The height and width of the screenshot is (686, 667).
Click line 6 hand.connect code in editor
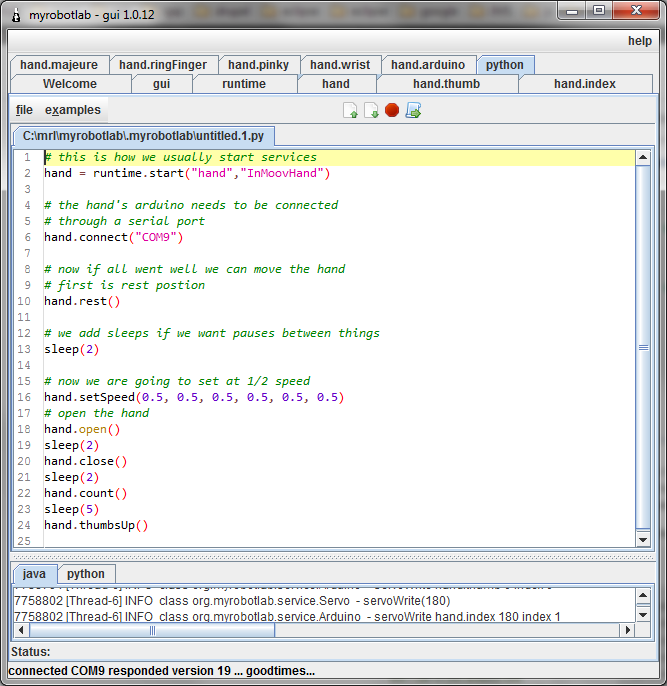(x=114, y=237)
